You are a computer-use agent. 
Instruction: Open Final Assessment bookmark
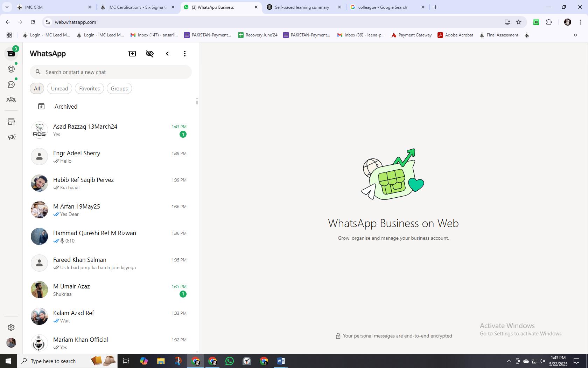point(499,35)
